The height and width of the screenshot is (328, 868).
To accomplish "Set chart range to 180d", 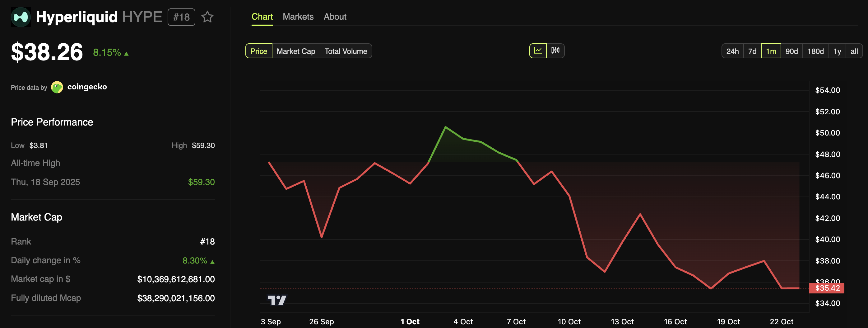I will pyautogui.click(x=816, y=51).
